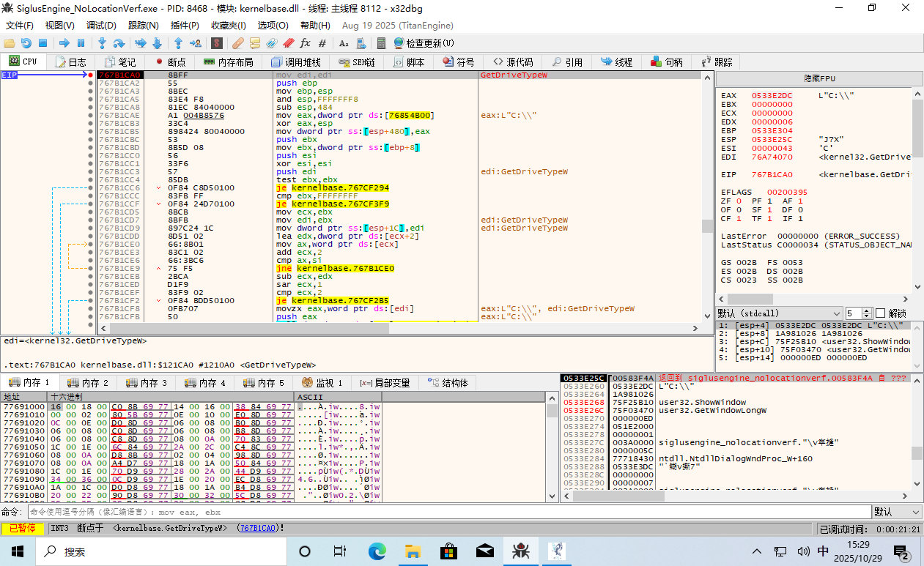Click the Run (arrow) debug icon
The height and width of the screenshot is (566, 924).
64,43
